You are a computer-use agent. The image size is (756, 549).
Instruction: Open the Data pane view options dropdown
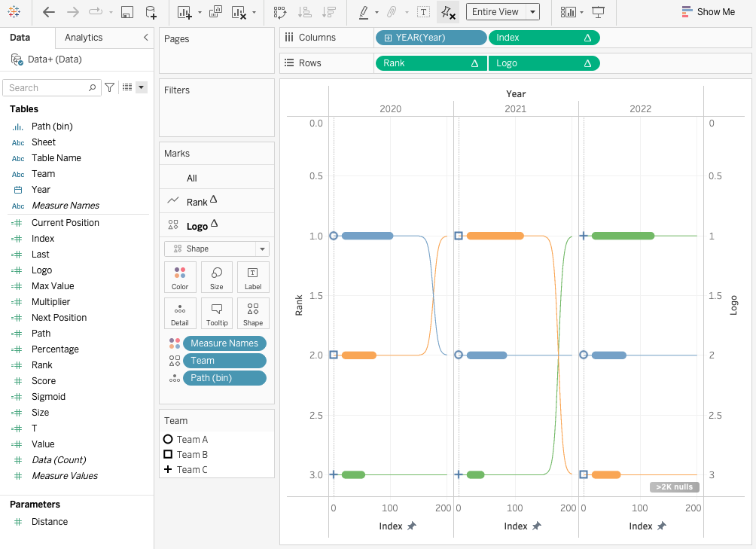click(142, 87)
